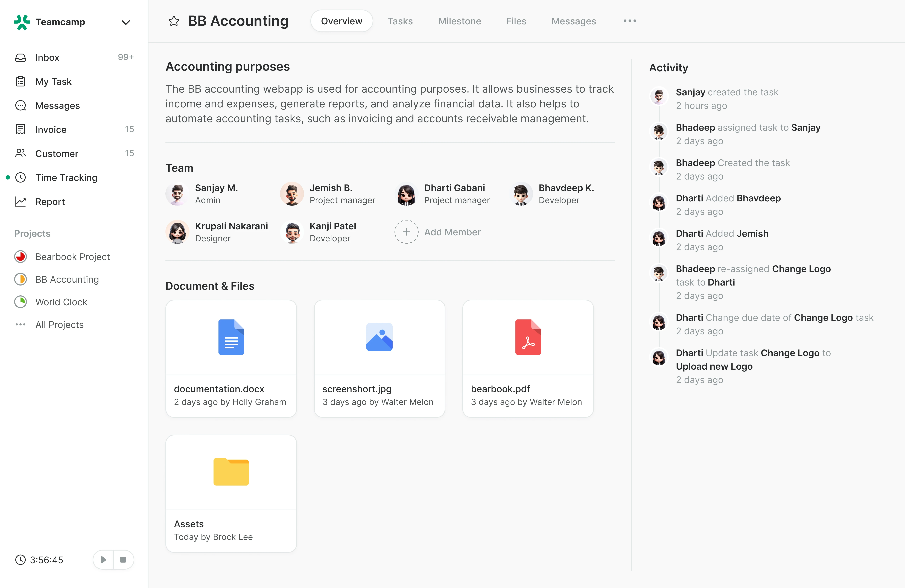
Task: Open the My Task clipboard icon
Action: coord(21,81)
